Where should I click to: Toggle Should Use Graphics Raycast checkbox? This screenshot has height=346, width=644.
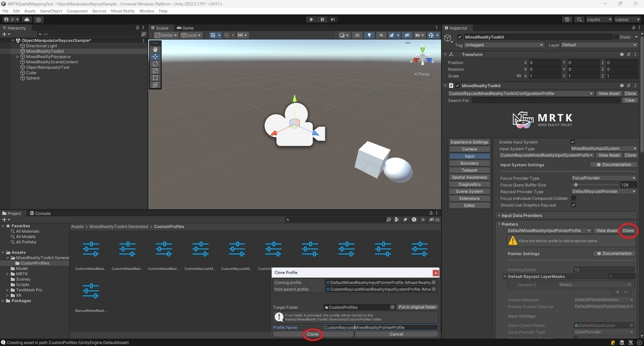(x=573, y=205)
